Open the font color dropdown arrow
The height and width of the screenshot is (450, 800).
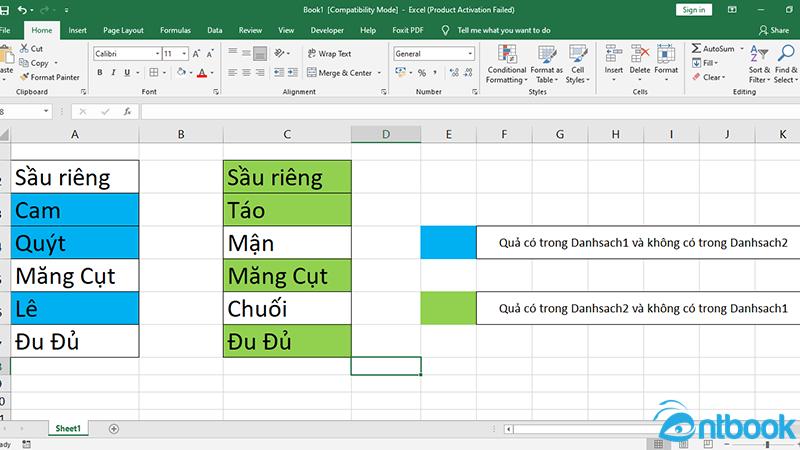(x=212, y=72)
